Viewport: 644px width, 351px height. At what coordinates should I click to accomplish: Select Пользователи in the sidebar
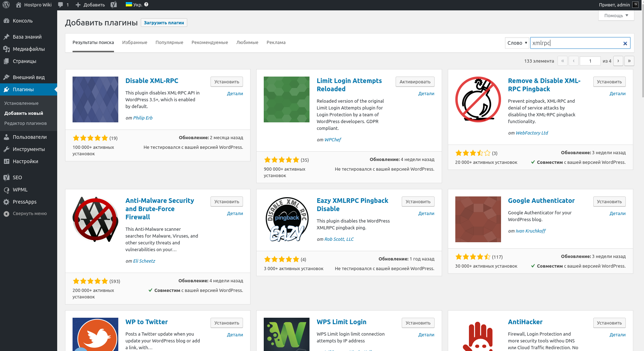click(30, 137)
